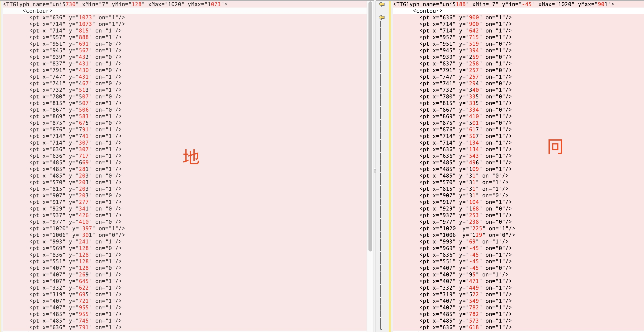Click the top yellow merge arrow beside TTGlyph header

381,4
